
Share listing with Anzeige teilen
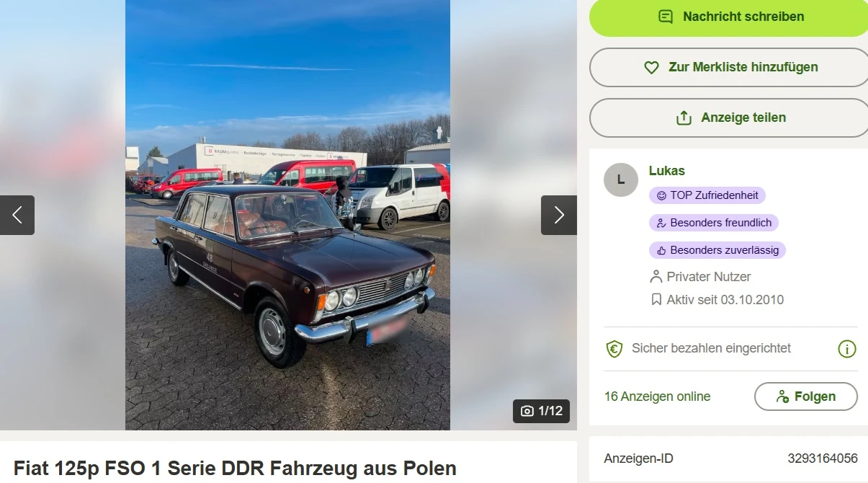point(729,118)
